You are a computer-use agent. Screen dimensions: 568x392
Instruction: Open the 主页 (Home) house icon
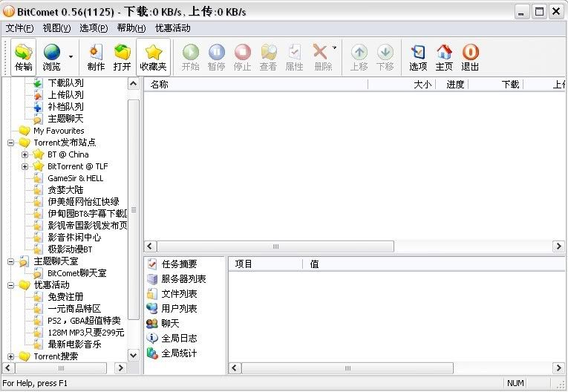pos(444,57)
